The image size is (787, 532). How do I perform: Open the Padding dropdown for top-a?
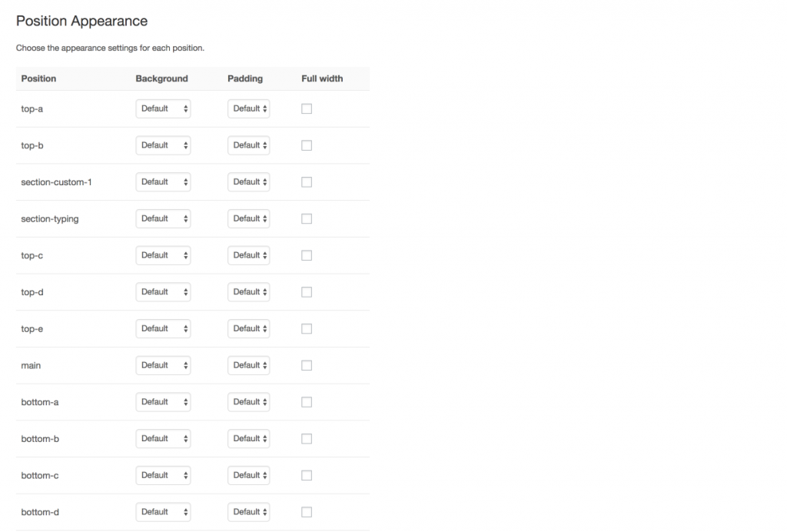[248, 108]
